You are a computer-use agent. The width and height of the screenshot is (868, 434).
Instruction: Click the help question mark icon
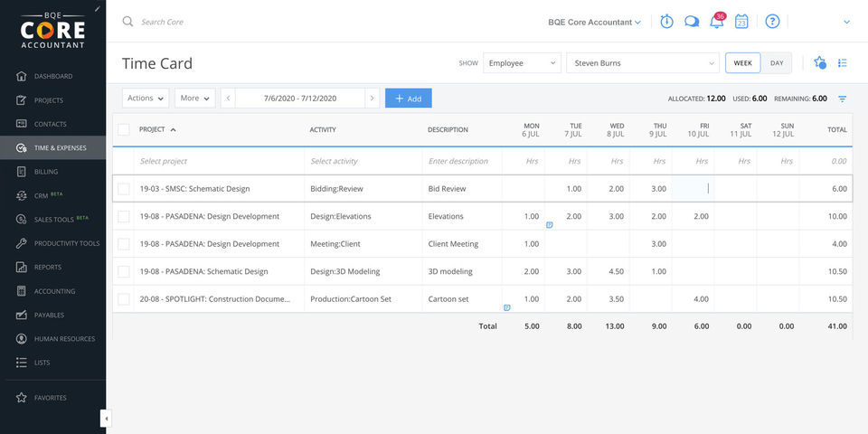pos(772,22)
